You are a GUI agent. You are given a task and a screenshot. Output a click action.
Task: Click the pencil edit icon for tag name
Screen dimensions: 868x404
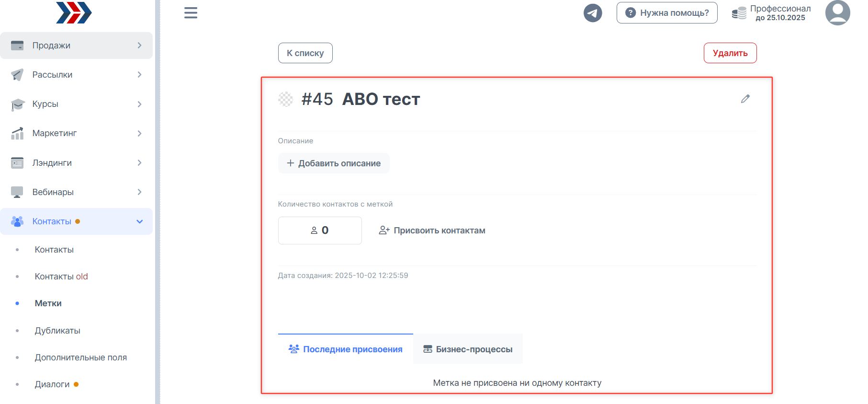coord(745,99)
